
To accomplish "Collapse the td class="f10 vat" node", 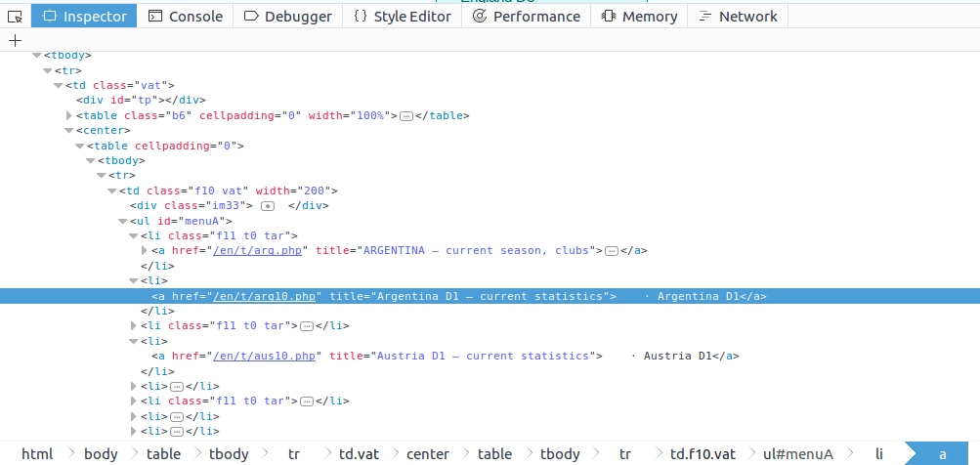I will coord(112,190).
